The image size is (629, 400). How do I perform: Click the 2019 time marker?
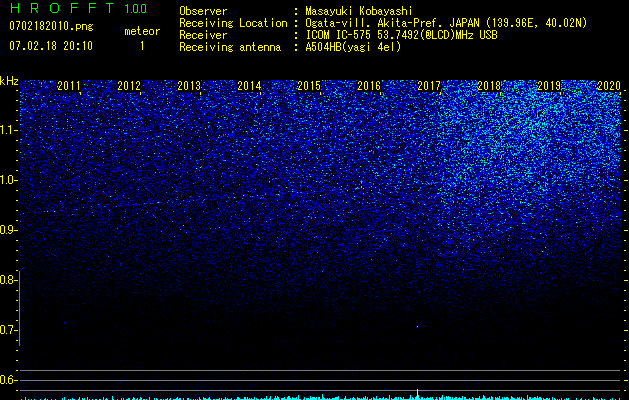coord(549,86)
